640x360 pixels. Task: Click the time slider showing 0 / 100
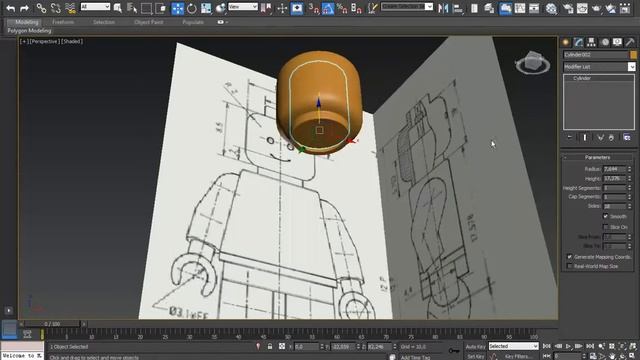pos(52,324)
